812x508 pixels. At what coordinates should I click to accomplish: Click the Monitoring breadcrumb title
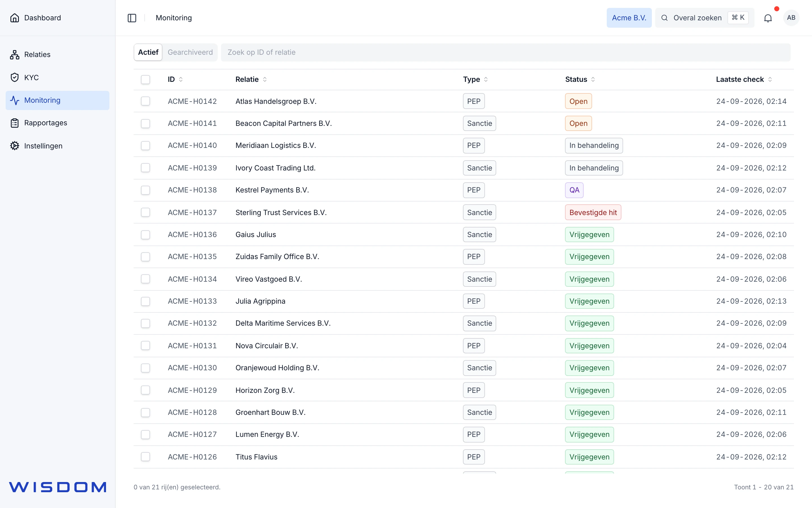(173, 18)
